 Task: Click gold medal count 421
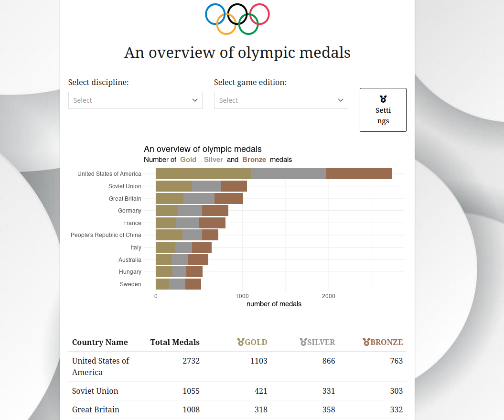(261, 391)
